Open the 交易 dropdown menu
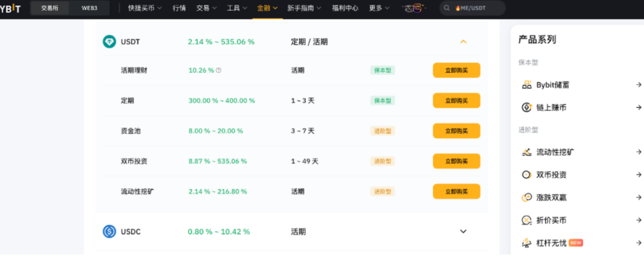Viewport: 644px width, 256px height. point(206,8)
